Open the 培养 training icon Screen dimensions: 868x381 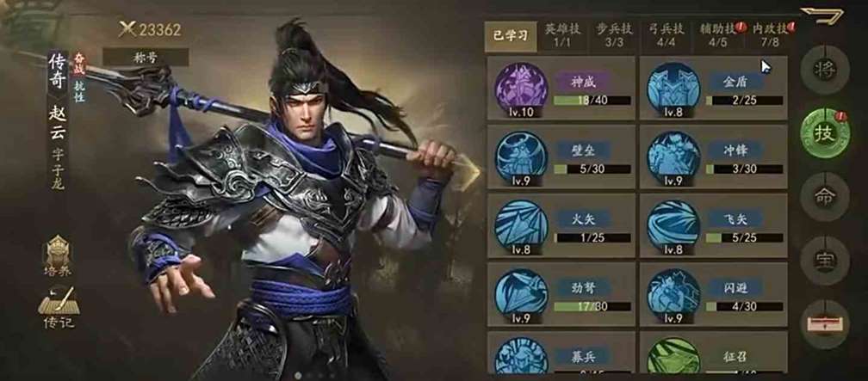click(x=58, y=256)
